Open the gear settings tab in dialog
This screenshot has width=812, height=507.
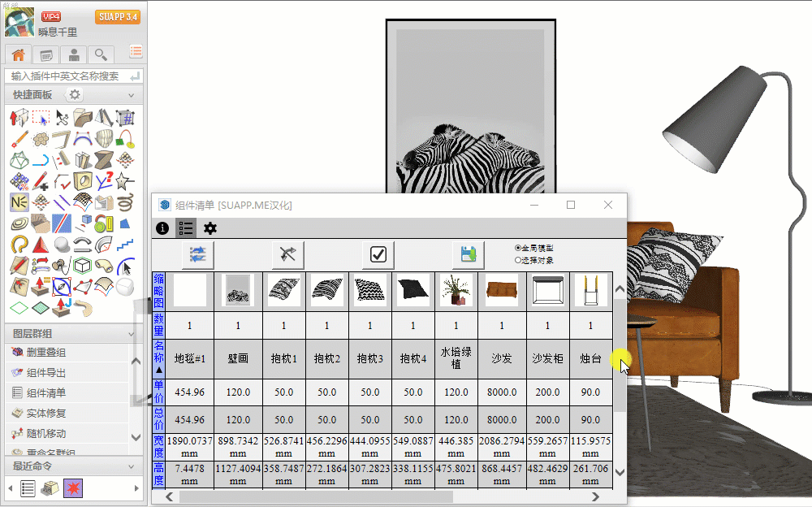coord(210,228)
